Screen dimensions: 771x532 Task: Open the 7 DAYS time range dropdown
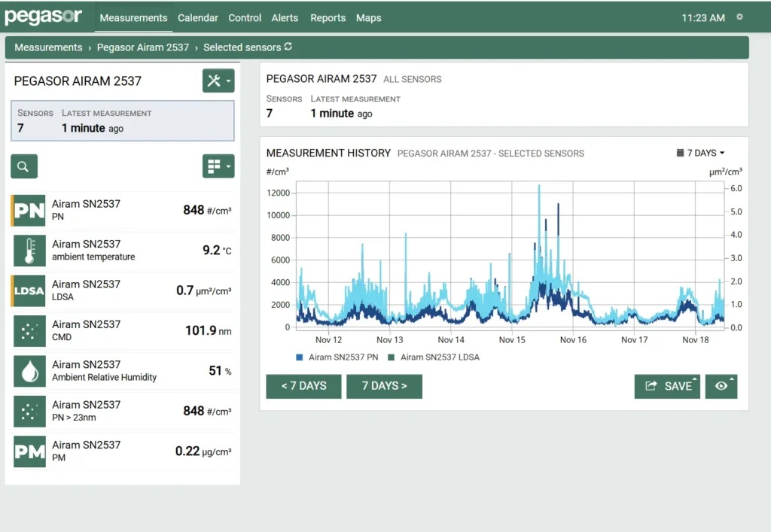tap(701, 153)
